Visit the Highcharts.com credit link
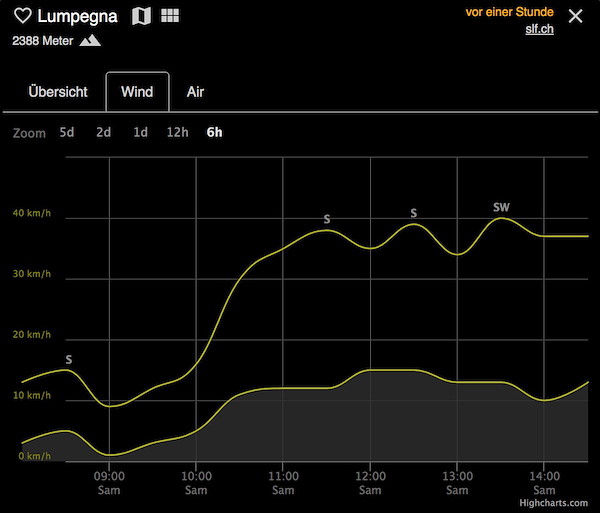 553,503
